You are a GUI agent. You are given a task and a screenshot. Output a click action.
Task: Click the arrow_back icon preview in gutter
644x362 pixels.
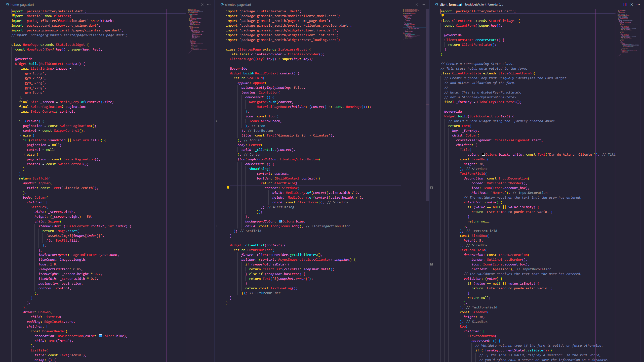coord(217,121)
